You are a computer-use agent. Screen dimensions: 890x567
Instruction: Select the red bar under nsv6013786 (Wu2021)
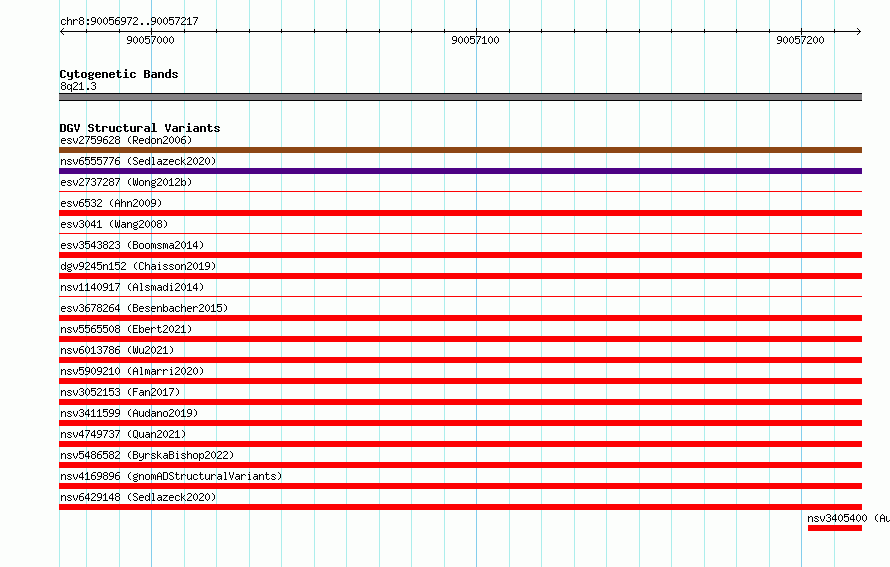point(460,360)
